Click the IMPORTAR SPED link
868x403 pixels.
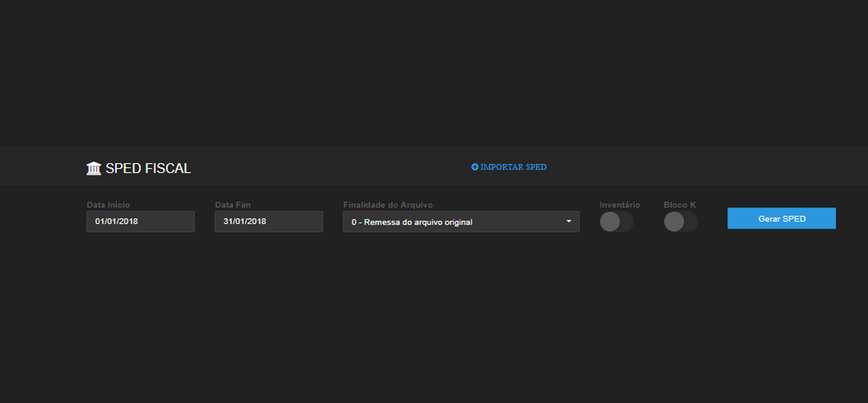click(509, 167)
